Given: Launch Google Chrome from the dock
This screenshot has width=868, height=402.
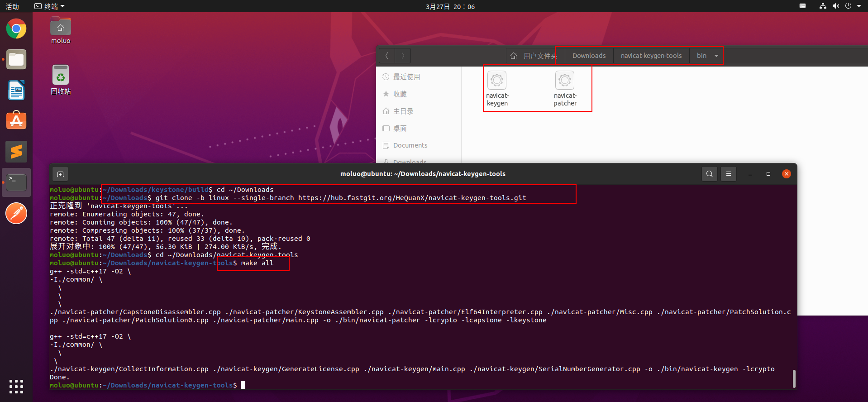Looking at the screenshot, I should click(16, 29).
